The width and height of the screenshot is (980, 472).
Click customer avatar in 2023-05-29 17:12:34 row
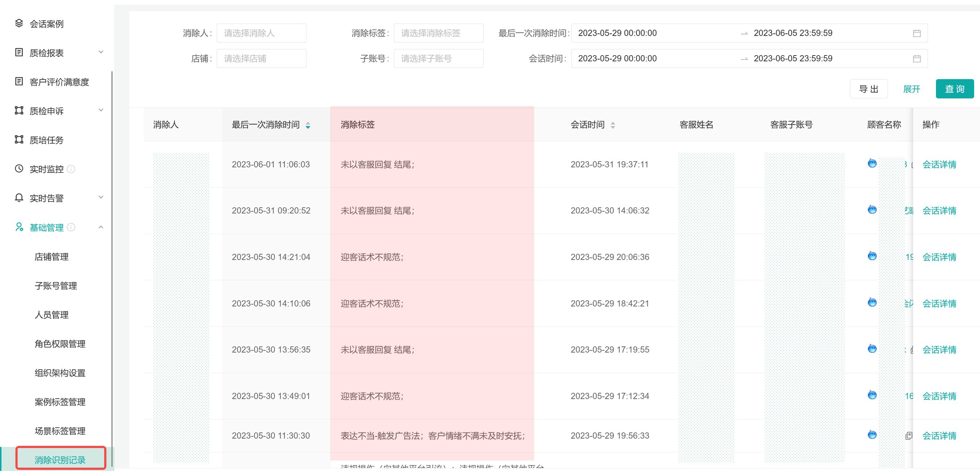click(x=872, y=395)
